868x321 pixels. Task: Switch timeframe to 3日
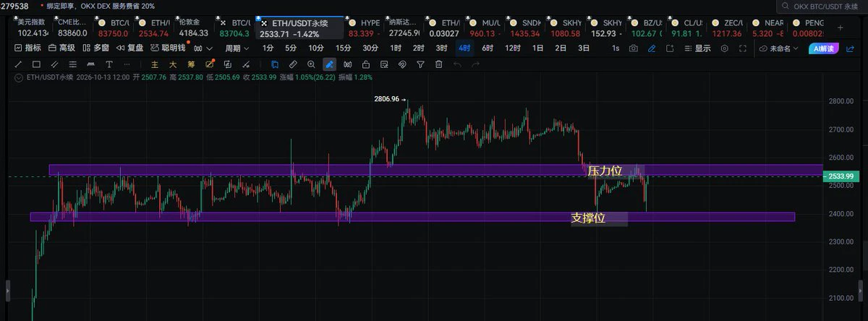(x=584, y=48)
